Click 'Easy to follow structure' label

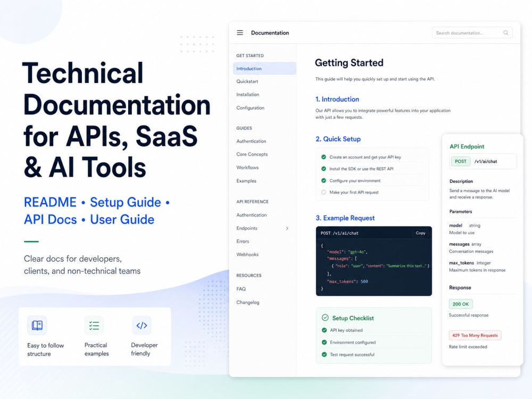[45, 350]
